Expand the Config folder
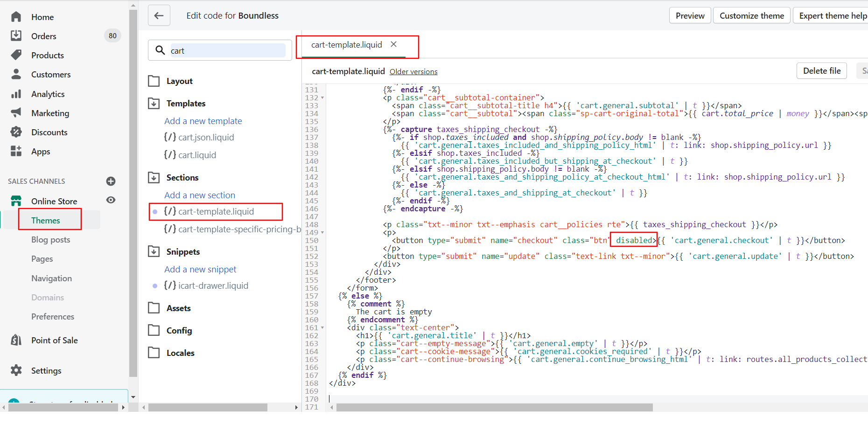 pyautogui.click(x=154, y=330)
